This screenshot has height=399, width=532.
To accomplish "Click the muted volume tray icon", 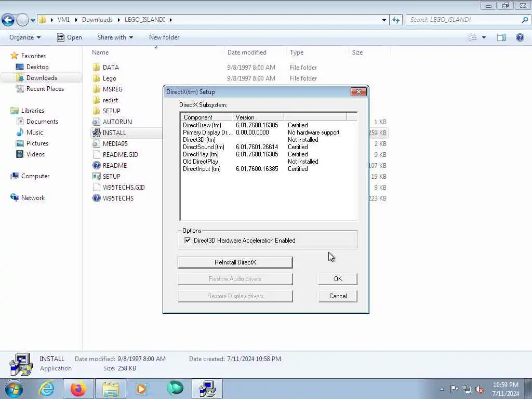I will coord(479,389).
